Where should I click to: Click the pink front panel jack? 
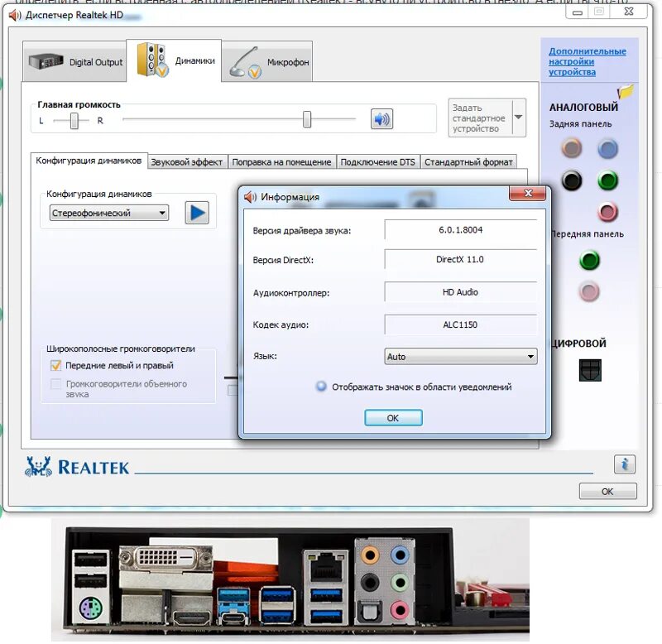pos(589,291)
